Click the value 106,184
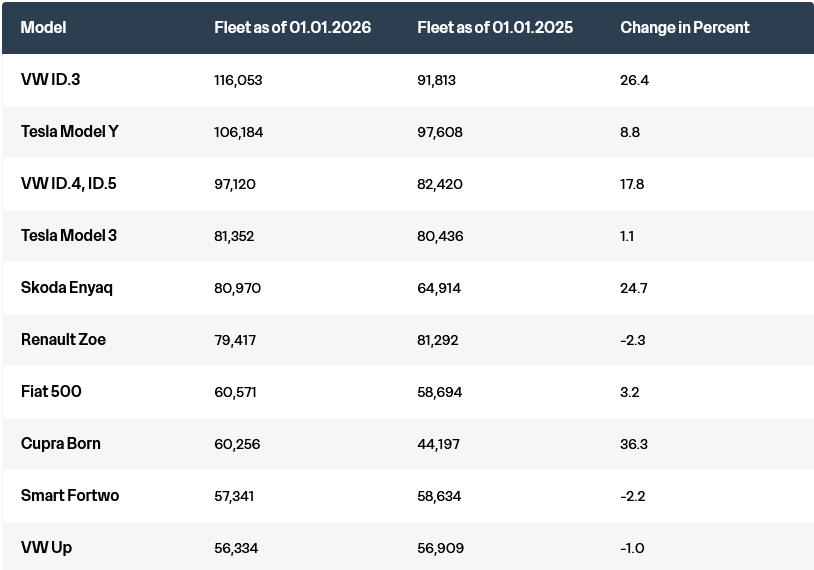814x570 pixels. click(x=238, y=132)
